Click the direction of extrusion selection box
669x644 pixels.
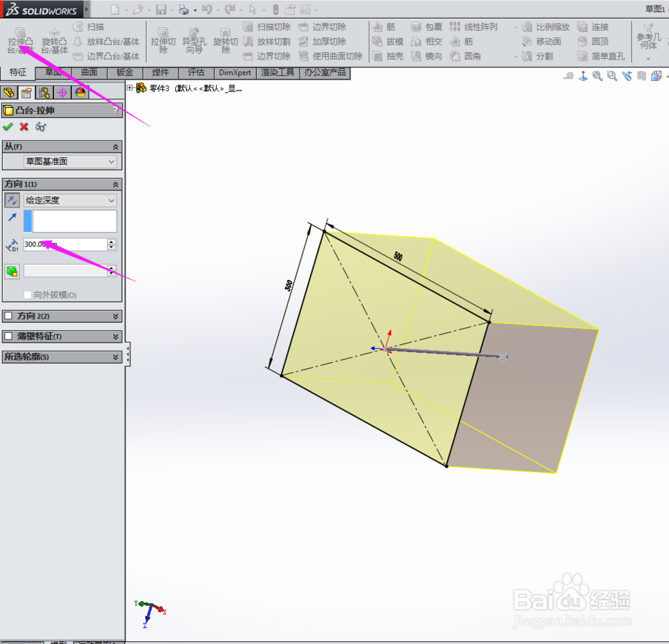[70, 221]
